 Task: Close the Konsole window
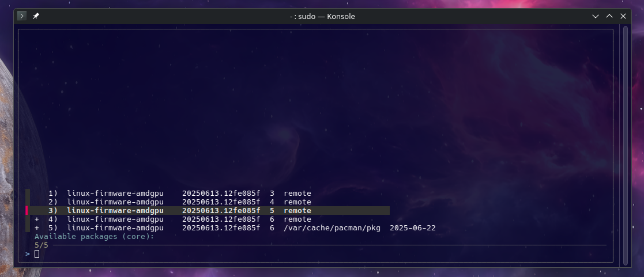pos(623,17)
